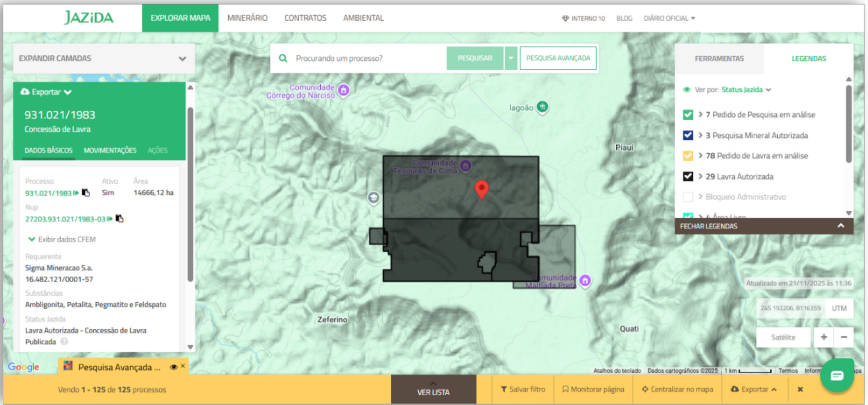Copy the Nup number to clipboard

click(120, 219)
